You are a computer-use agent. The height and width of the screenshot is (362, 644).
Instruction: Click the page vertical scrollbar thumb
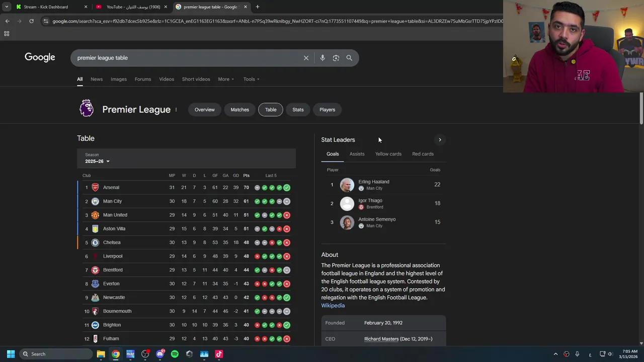pyautogui.click(x=641, y=108)
